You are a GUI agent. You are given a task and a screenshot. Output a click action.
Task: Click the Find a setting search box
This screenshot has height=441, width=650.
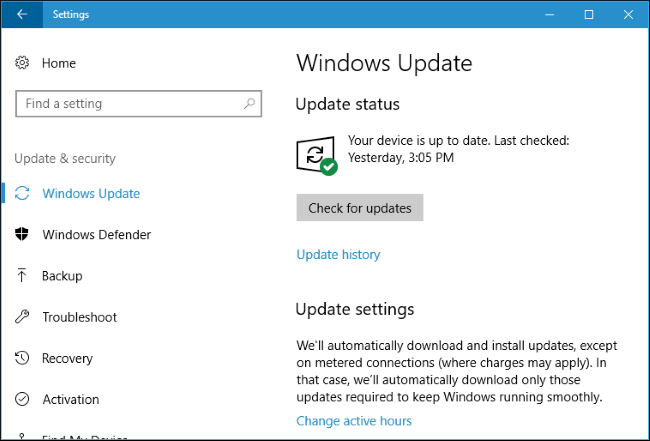tap(138, 104)
